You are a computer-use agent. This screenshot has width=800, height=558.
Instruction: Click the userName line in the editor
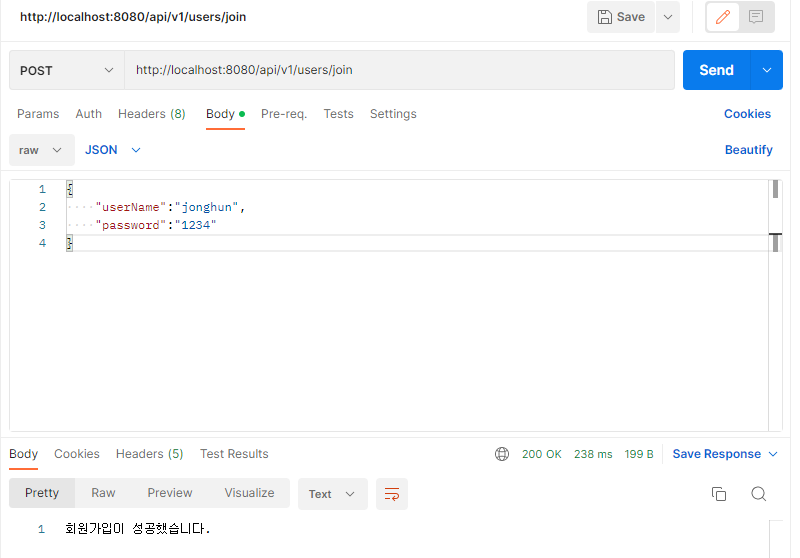click(x=170, y=207)
